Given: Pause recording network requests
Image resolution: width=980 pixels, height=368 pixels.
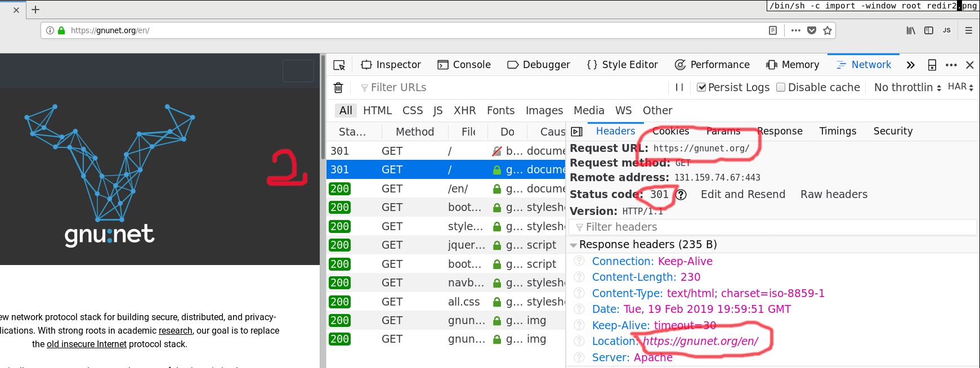Looking at the screenshot, I should 679,87.
